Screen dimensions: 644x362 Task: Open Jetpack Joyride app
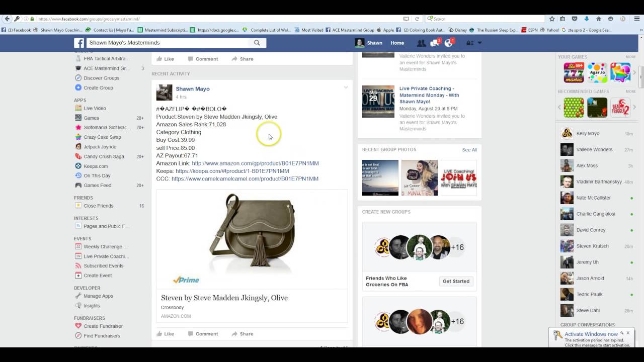(96, 147)
